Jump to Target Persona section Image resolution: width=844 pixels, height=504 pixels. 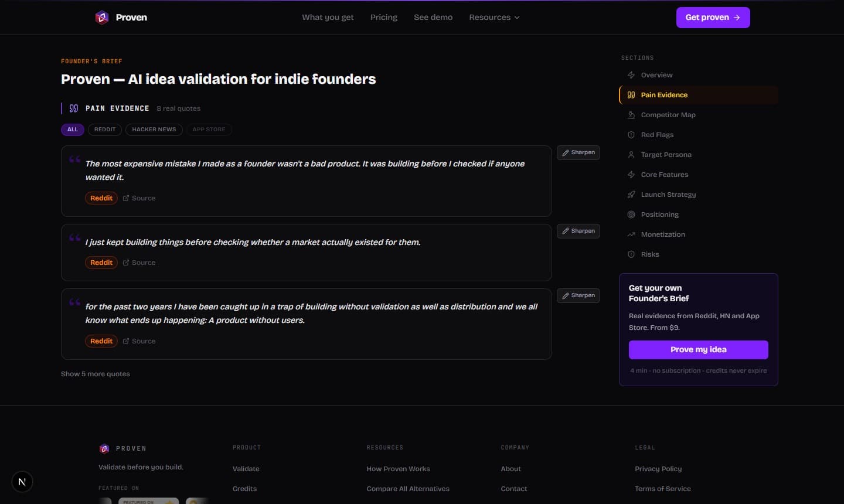tap(699, 155)
